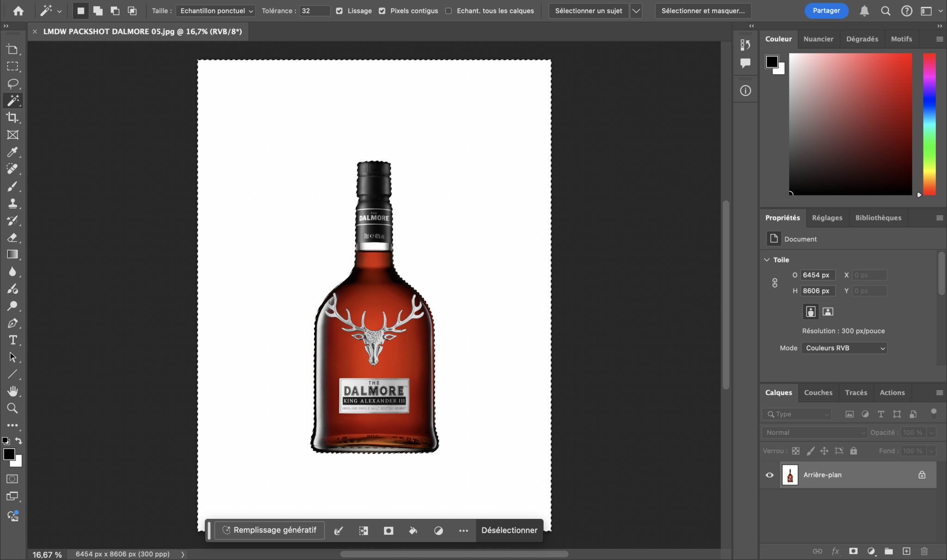Select the Pen tool
Image resolution: width=947 pixels, height=560 pixels.
pyautogui.click(x=12, y=323)
